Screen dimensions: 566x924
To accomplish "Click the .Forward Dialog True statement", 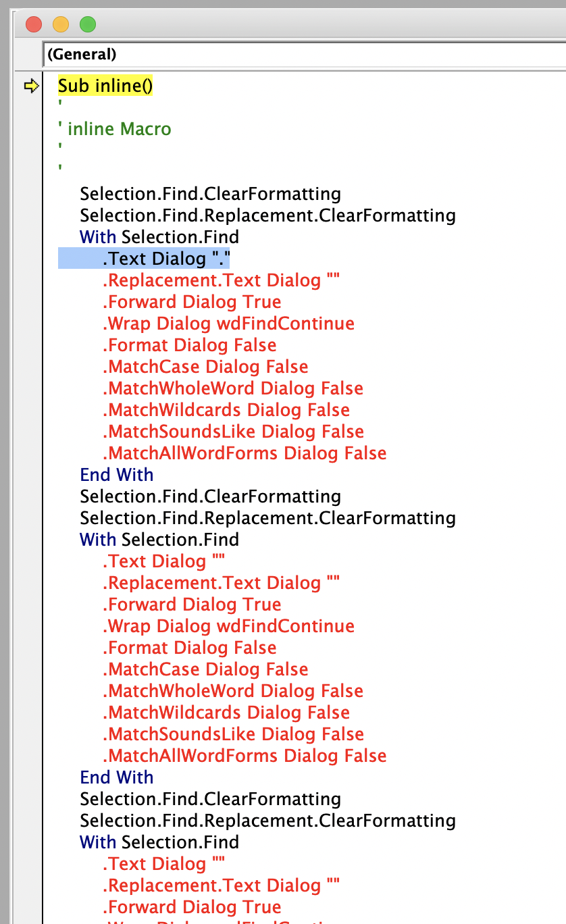I will click(x=192, y=301).
